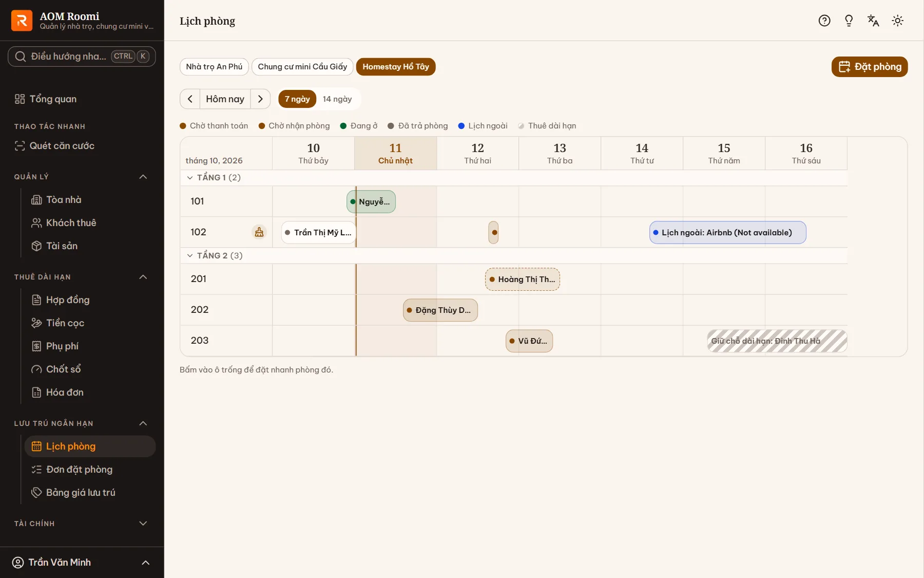Screen dimensions: 924x578
Task: Open Lịch phòng in sidebar
Action: point(90,446)
